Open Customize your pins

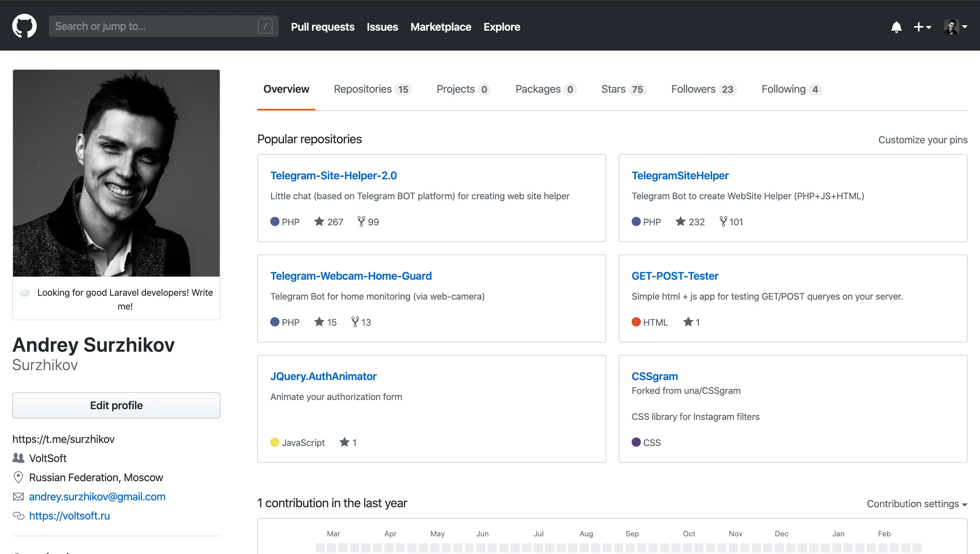click(923, 139)
